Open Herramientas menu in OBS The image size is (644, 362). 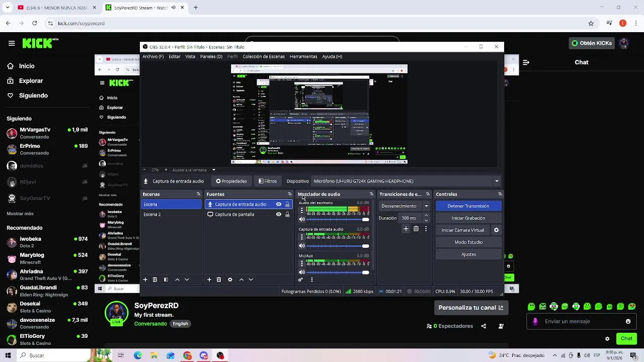coord(303,56)
